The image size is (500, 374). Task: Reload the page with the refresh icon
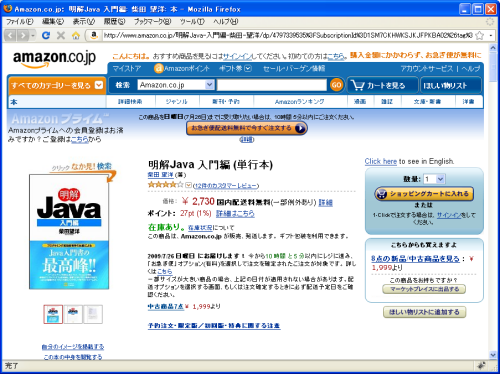(x=46, y=35)
